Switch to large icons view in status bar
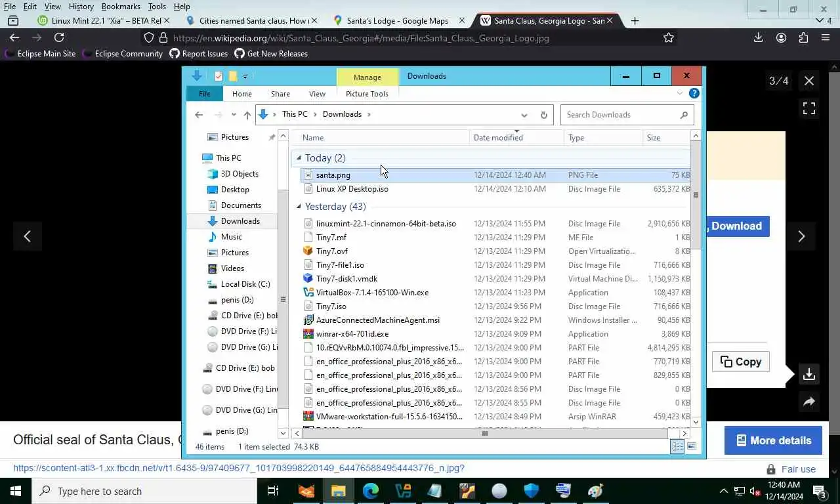The image size is (840, 504). (x=691, y=447)
